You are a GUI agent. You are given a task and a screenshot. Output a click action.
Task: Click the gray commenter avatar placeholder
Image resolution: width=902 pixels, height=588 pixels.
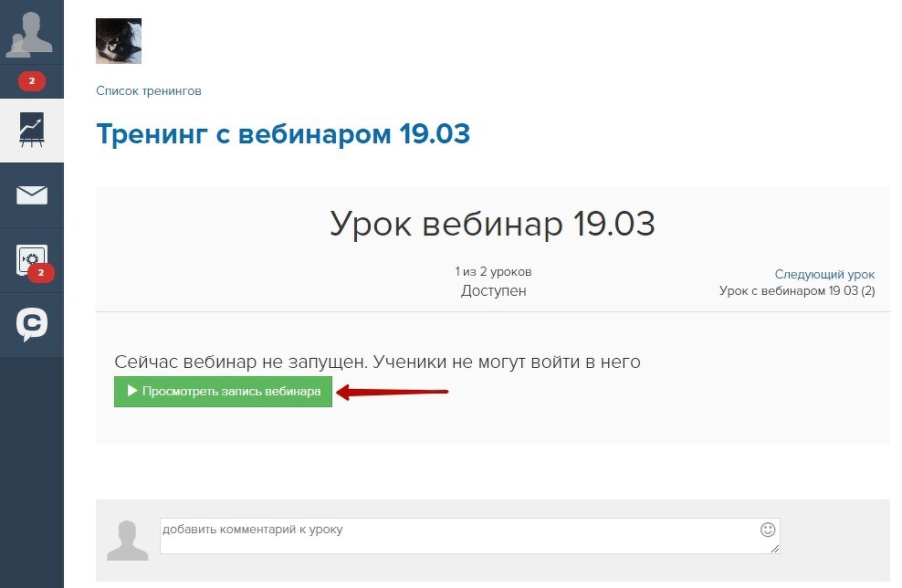click(128, 540)
